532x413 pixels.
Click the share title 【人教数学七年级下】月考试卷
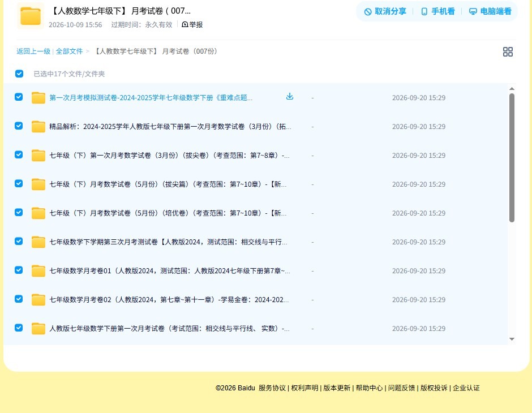[120, 11]
